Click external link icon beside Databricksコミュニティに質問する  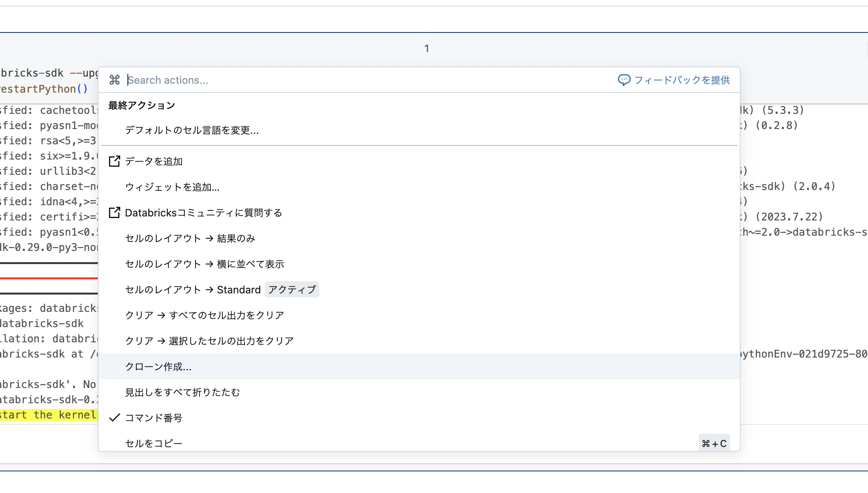tap(115, 212)
